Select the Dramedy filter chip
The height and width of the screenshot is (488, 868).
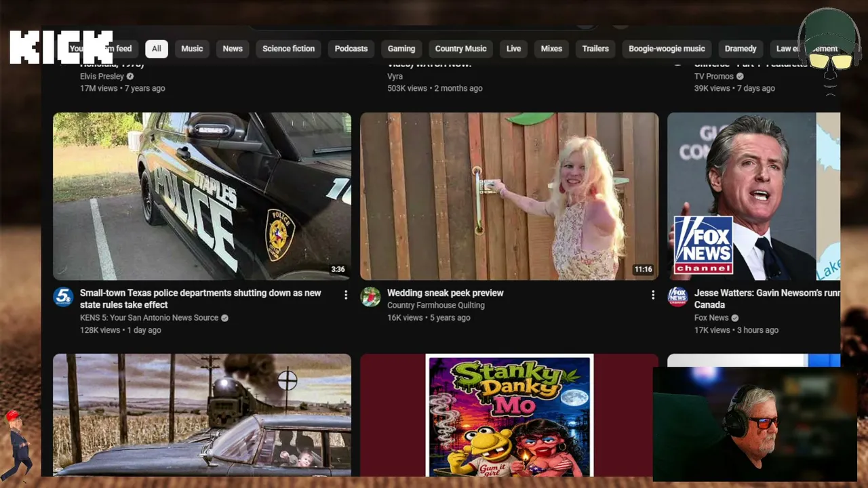[741, 49]
